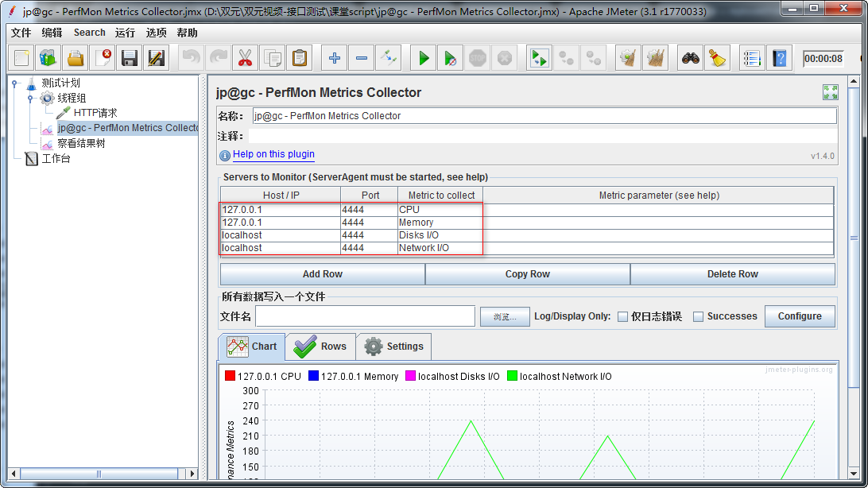Select 工作台 in the tree

click(56, 159)
